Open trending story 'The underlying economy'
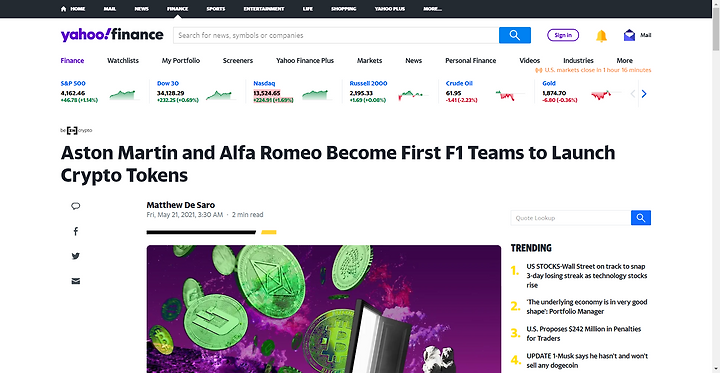 [x=587, y=306]
